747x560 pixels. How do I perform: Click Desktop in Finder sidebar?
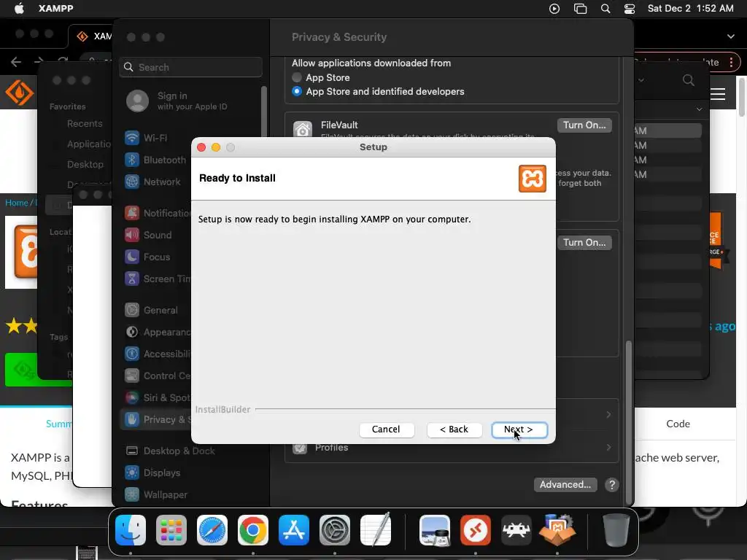coord(85,164)
